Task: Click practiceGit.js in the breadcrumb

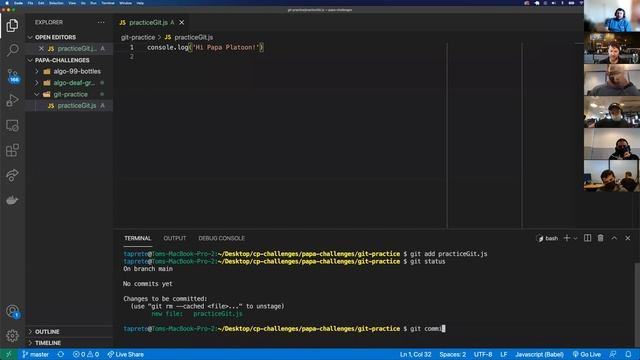Action: (193, 37)
